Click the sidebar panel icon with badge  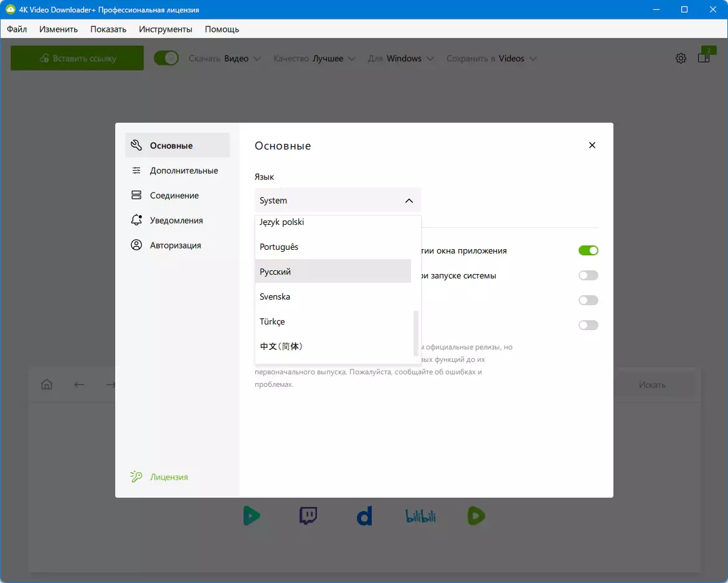[704, 57]
